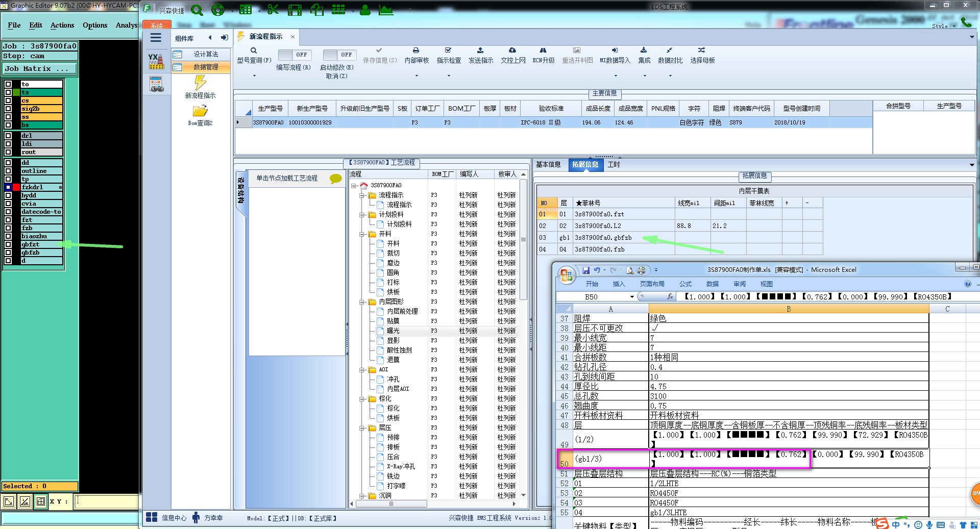The image size is (980, 529).
Task: Tick the checkbox for the fzkdrl layer
Action: pyautogui.click(x=8, y=187)
